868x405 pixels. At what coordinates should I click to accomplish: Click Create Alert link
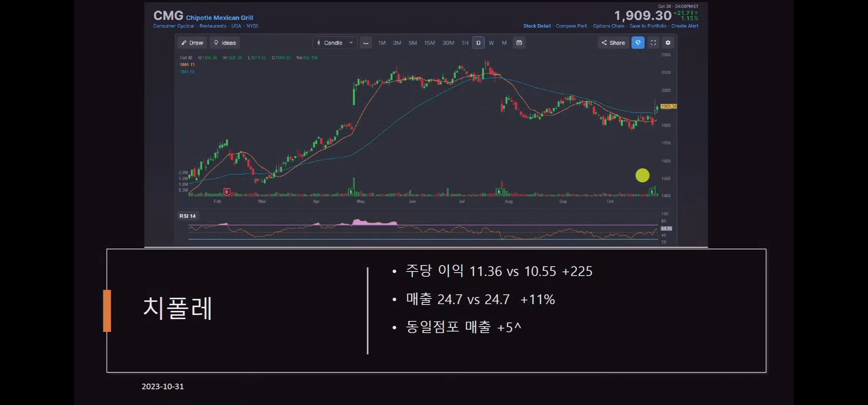click(685, 26)
